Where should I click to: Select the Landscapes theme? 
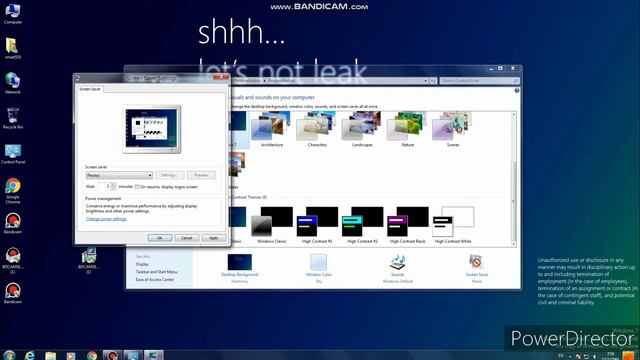tap(362, 130)
